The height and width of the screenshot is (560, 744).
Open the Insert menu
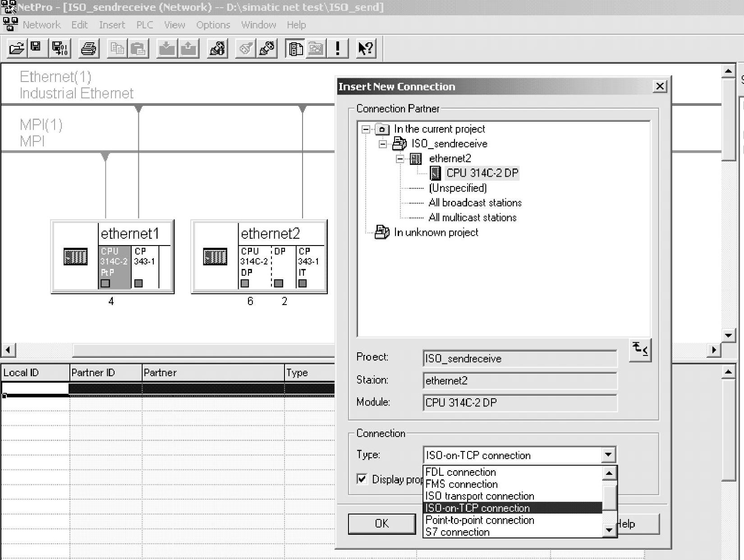[x=112, y=25]
